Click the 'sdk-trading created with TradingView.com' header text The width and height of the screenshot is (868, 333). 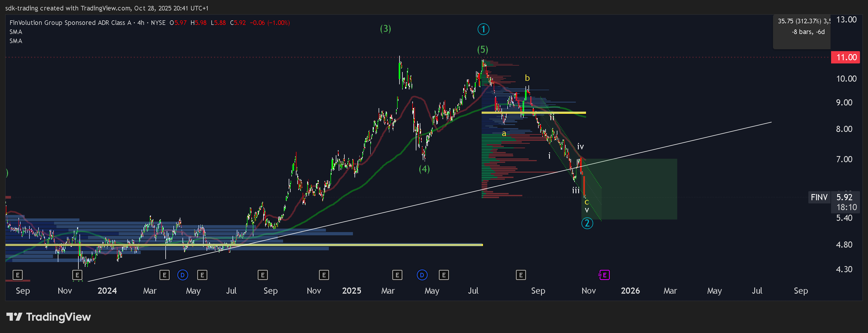[x=68, y=8]
